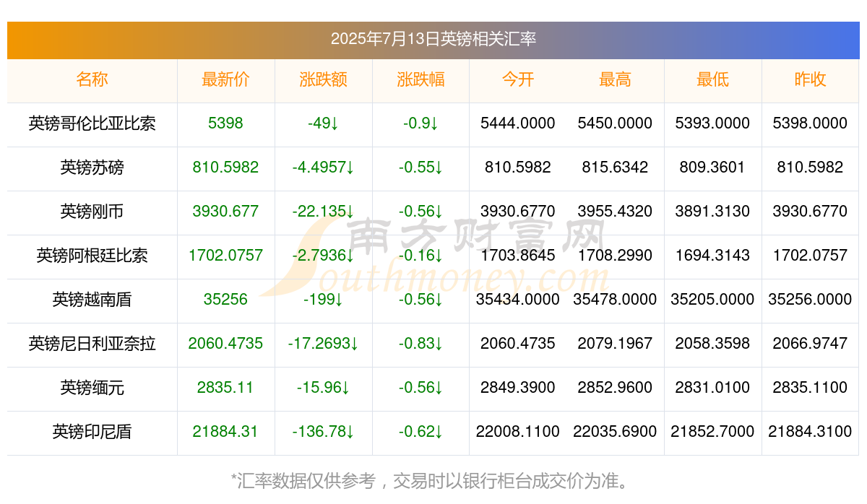Screen dimensions: 867x504
Task: Click change amount -15.96↓
Action: coord(323,388)
